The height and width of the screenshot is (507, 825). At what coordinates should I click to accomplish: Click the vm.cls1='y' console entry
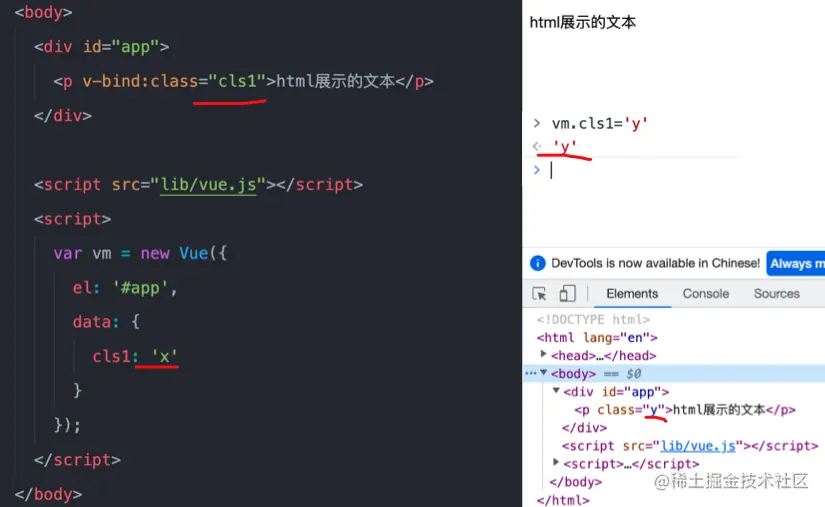pyautogui.click(x=599, y=124)
